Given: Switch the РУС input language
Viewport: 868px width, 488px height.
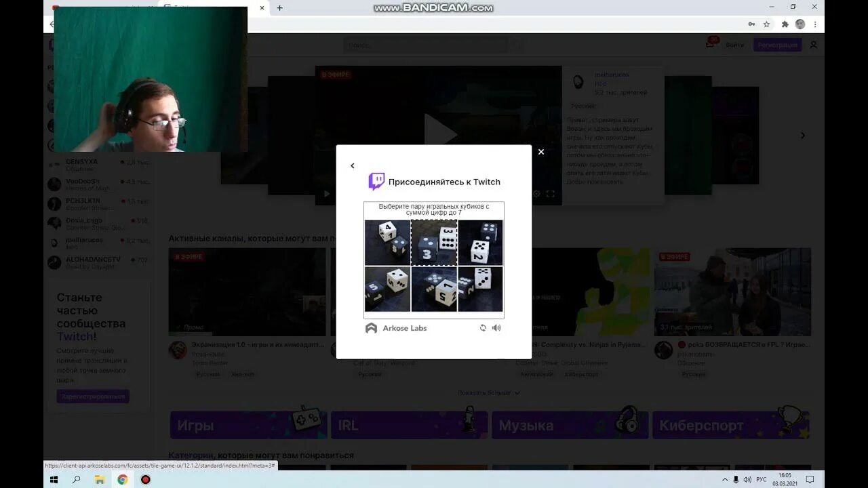Looking at the screenshot, I should tap(762, 480).
